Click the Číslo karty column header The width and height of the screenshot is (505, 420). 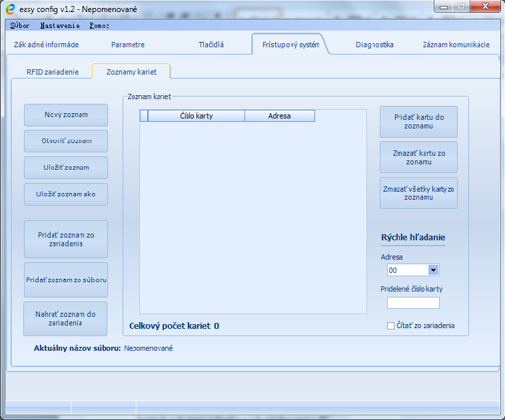pyautogui.click(x=197, y=116)
